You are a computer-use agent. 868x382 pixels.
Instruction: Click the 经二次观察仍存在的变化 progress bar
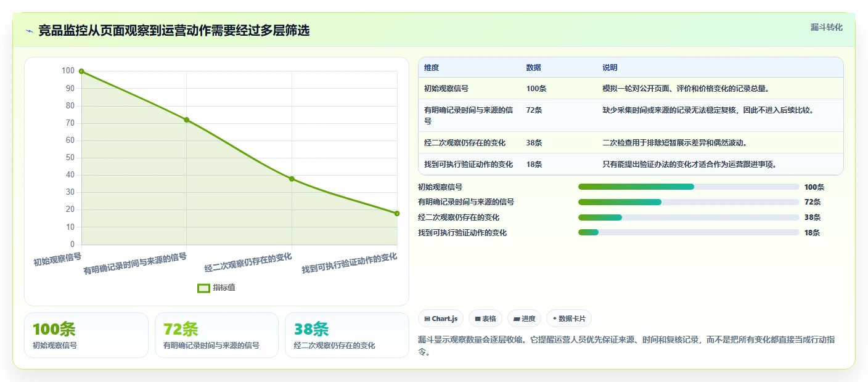[x=689, y=217]
